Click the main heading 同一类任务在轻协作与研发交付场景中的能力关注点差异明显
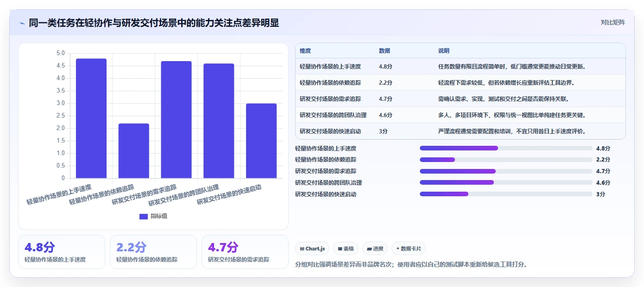The height and width of the screenshot is (287, 644). [154, 23]
